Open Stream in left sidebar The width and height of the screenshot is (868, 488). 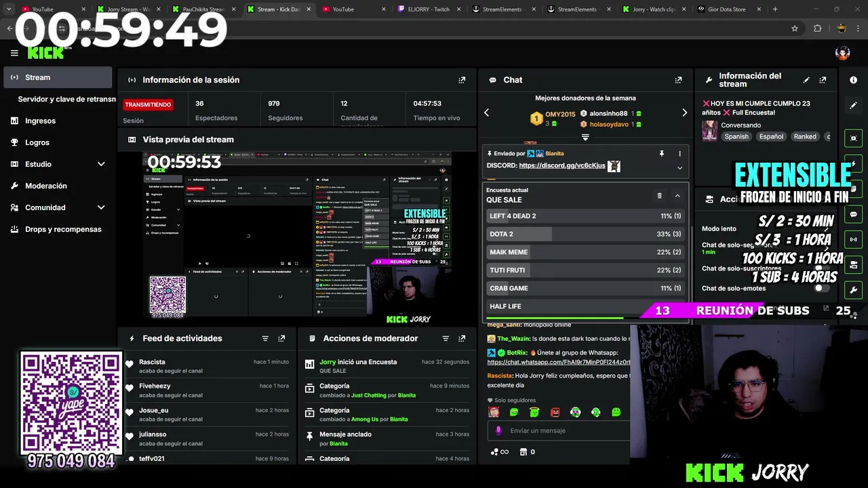point(58,77)
